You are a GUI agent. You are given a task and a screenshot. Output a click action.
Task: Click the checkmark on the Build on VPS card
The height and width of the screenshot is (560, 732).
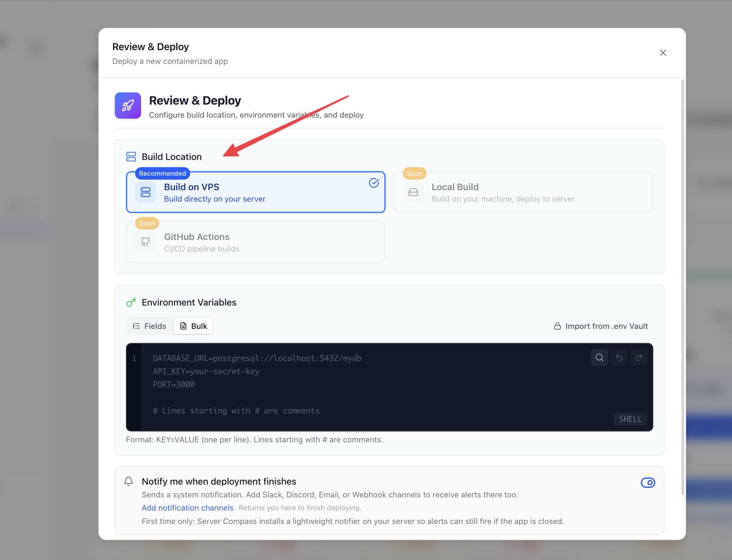tap(374, 183)
